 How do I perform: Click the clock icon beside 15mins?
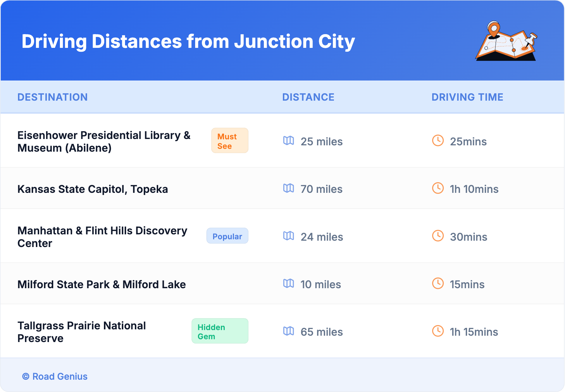(x=438, y=283)
